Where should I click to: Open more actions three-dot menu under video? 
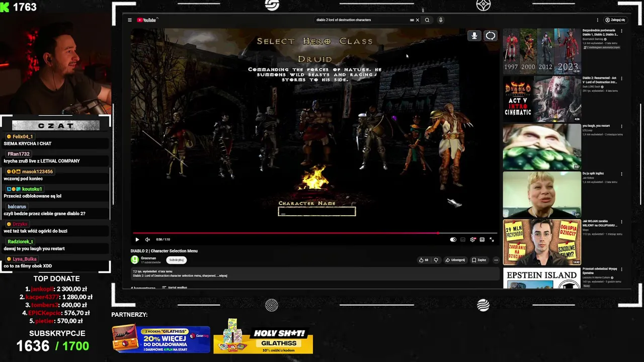point(496,260)
